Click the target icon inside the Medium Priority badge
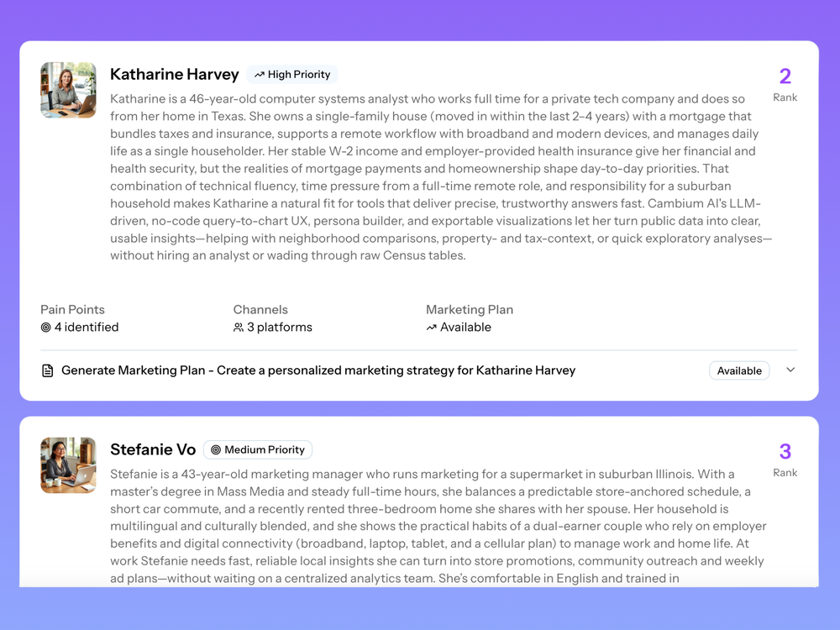The height and width of the screenshot is (630, 840). pos(215,449)
